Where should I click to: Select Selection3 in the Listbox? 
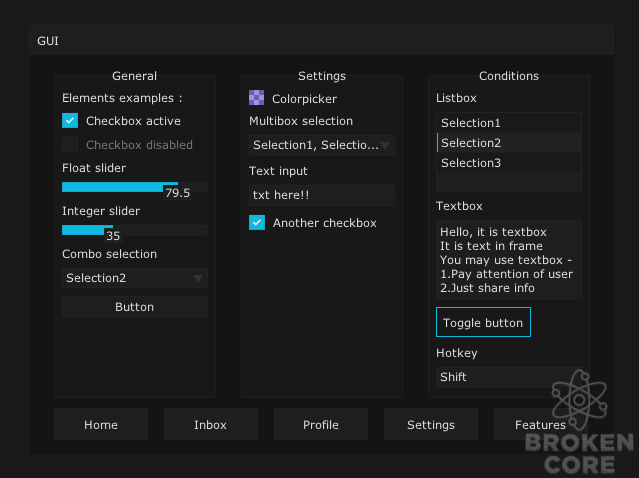click(509, 163)
